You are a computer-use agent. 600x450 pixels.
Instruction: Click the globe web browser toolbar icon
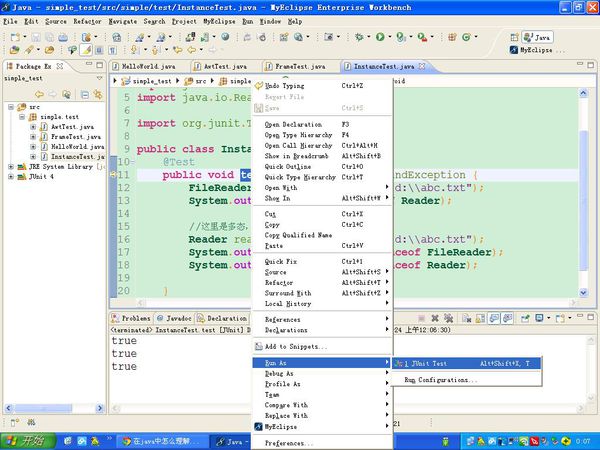[x=225, y=37]
